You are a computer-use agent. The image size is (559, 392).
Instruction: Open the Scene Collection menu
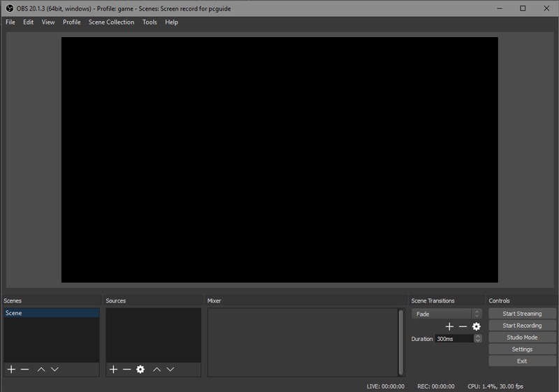[x=111, y=22]
